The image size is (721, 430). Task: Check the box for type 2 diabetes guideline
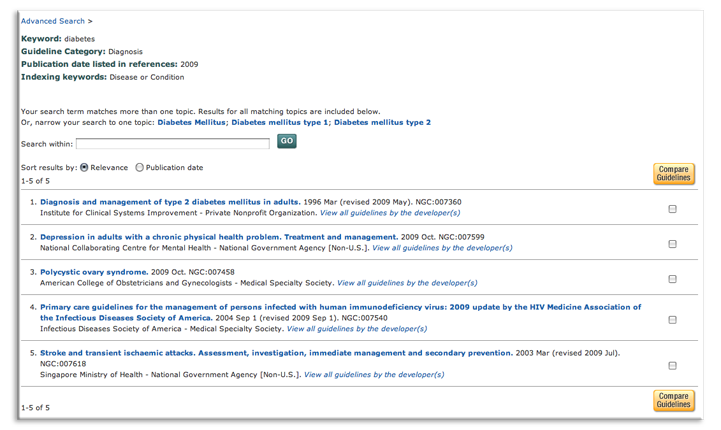672,208
